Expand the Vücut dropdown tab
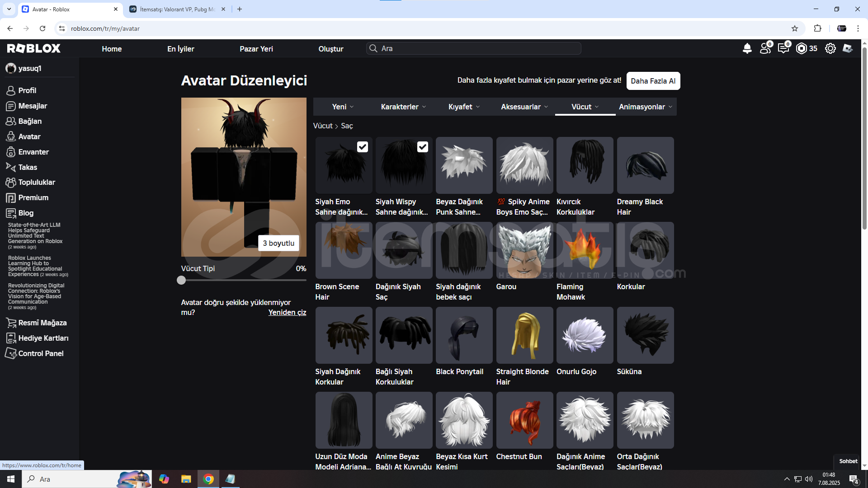This screenshot has width=868, height=488. (x=585, y=107)
